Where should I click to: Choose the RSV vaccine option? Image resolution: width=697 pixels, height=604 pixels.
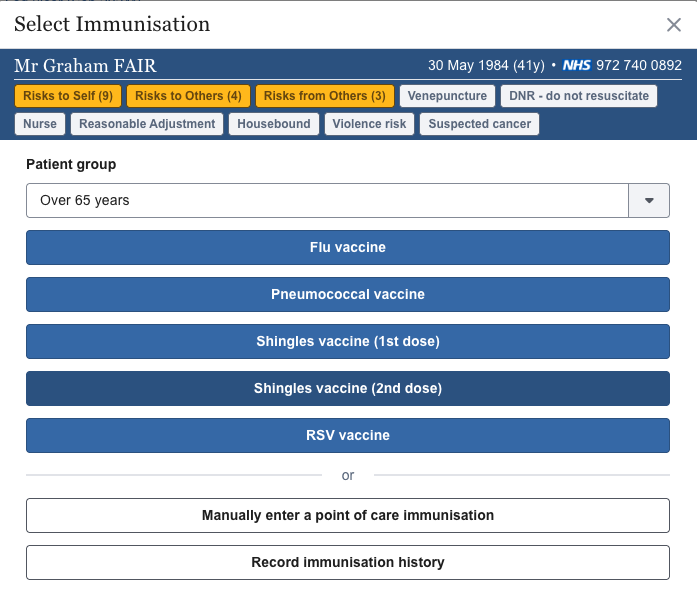348,435
